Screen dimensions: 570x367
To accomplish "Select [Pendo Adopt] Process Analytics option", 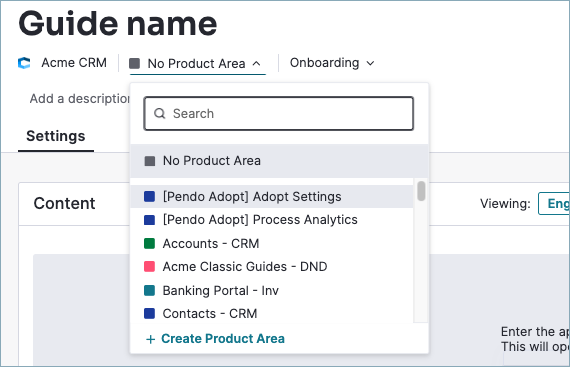I will (x=272, y=220).
